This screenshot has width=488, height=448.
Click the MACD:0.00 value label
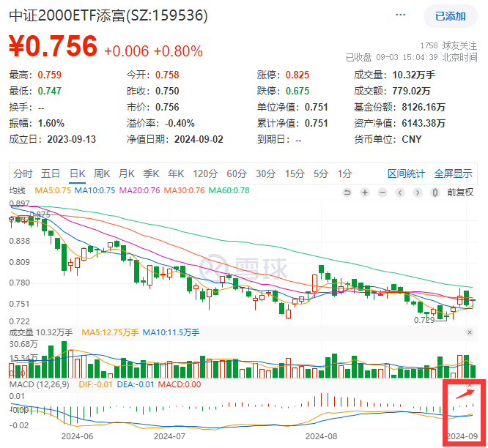click(x=180, y=384)
